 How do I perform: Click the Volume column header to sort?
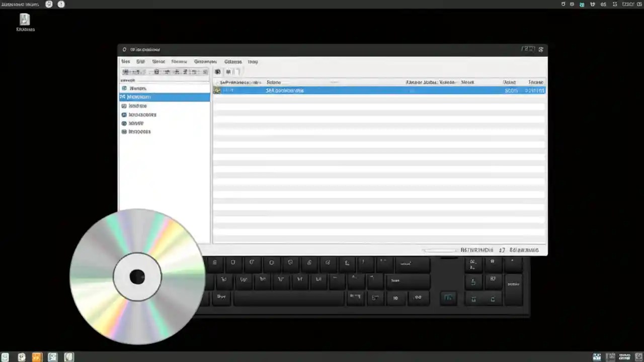pyautogui.click(x=274, y=82)
